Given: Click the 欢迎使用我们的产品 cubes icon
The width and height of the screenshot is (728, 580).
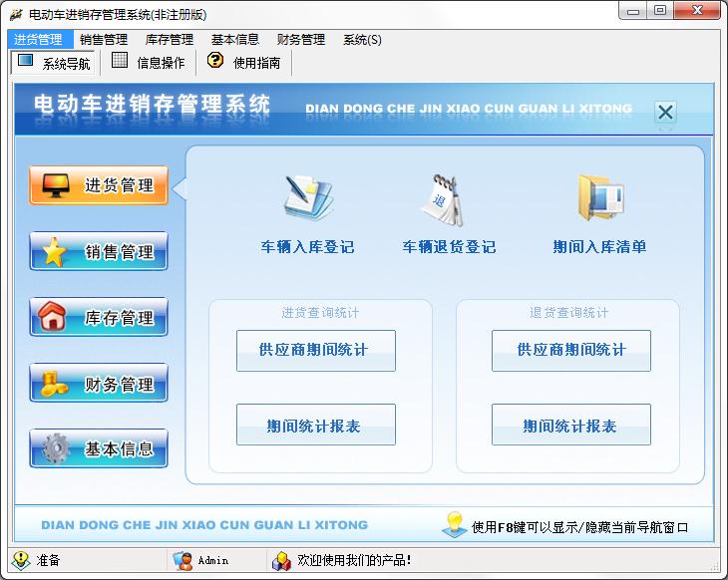Looking at the screenshot, I should click(281, 561).
